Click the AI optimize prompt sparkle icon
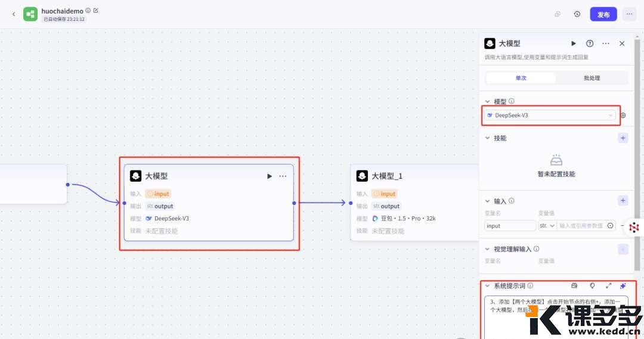Screen dimensions: 644x339 point(623,285)
